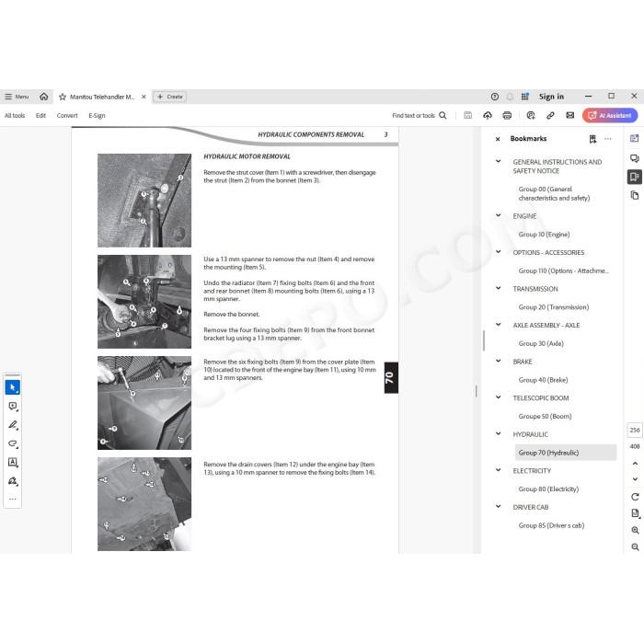The image size is (644, 644).
Task: Choose the Add text box tool
Action: click(13, 462)
